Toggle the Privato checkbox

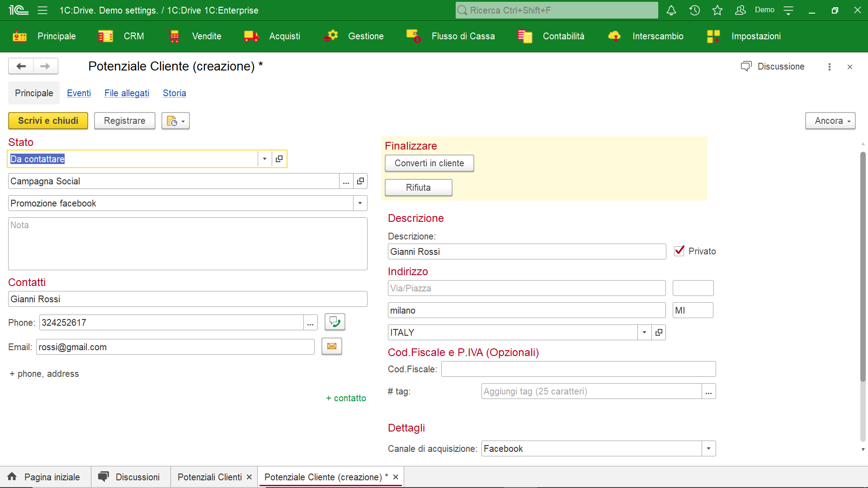pos(679,251)
